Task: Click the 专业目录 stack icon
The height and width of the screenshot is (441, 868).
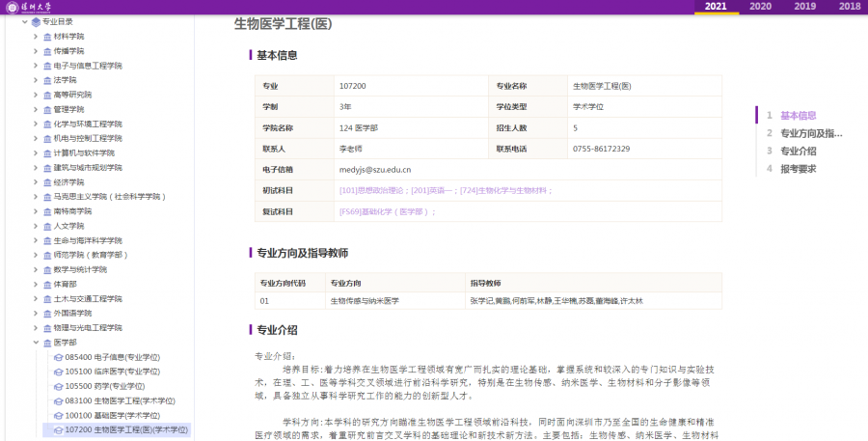Action: [x=36, y=21]
